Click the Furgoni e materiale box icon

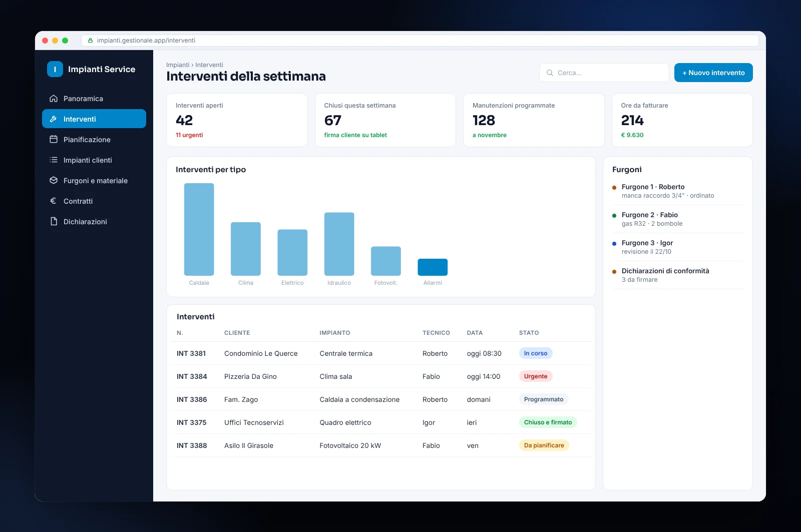point(54,181)
